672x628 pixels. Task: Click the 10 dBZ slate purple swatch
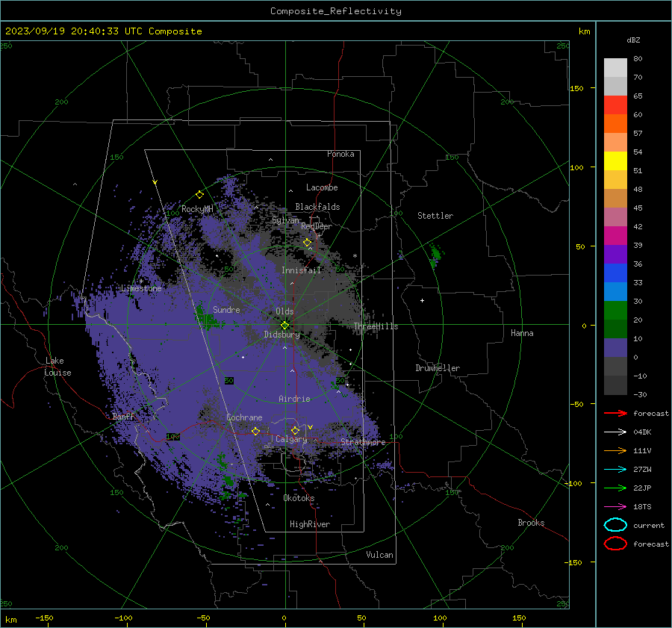[x=615, y=348]
